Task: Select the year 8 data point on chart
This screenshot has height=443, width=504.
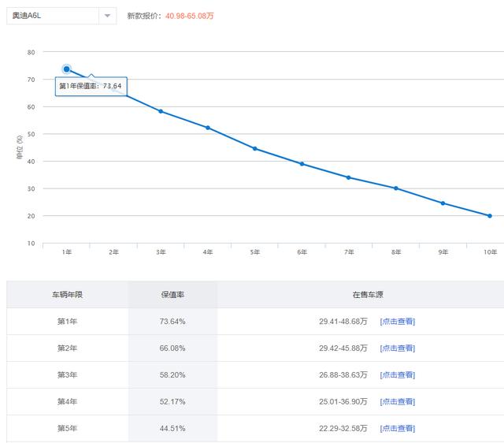Action: tap(395, 188)
